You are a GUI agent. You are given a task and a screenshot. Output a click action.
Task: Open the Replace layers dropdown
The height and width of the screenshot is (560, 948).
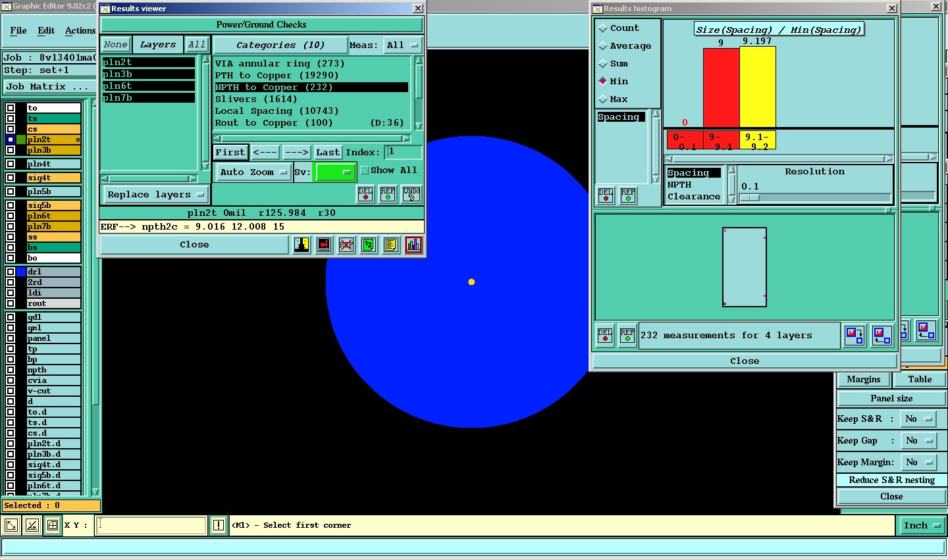(156, 195)
